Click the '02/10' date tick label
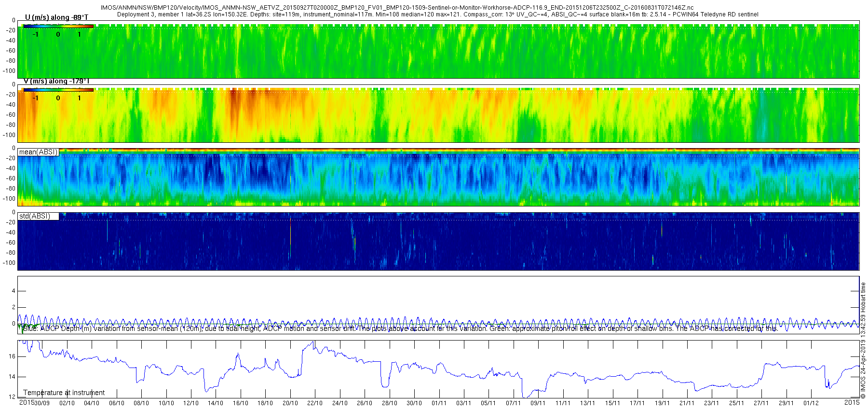Viewport: 868px width, 410px height. tap(67, 403)
